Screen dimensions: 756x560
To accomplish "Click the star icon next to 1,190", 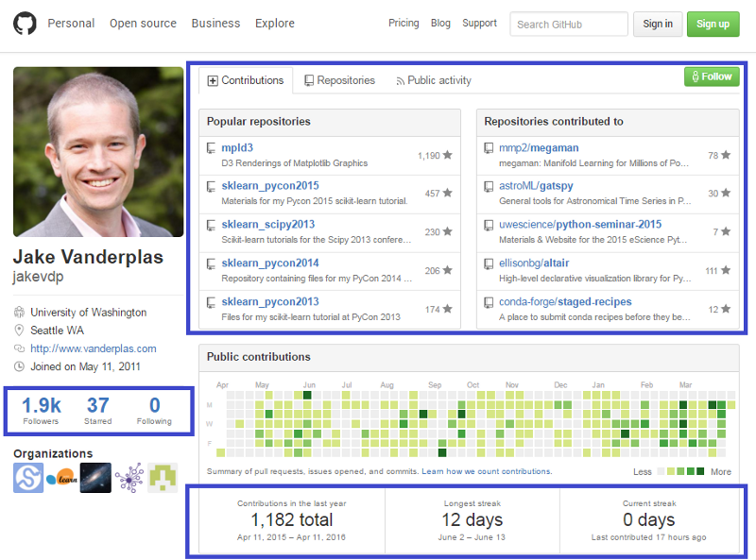I will (x=447, y=155).
